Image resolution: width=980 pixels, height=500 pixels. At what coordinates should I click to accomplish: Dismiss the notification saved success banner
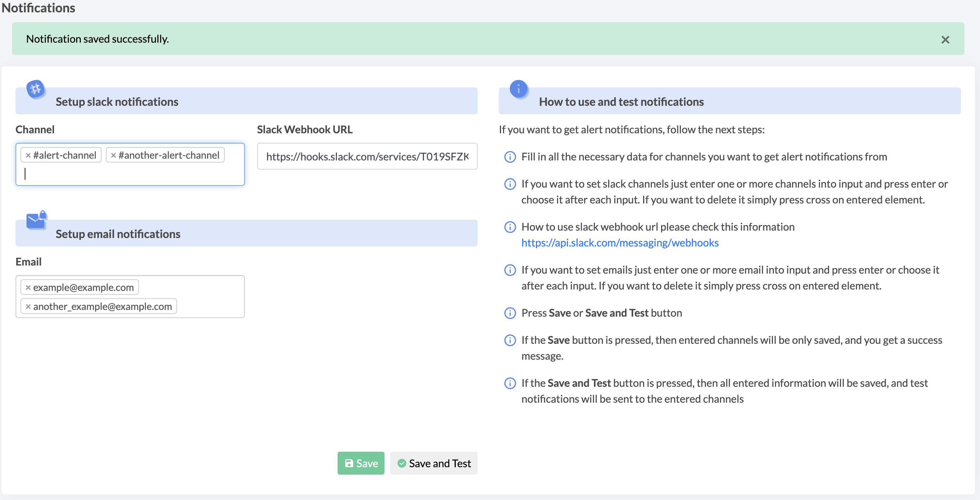(945, 39)
